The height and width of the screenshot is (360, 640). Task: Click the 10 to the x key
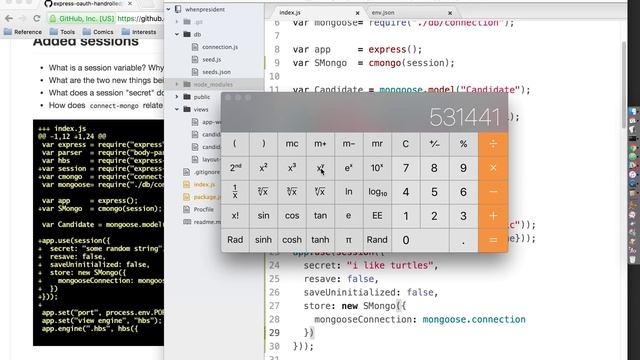coord(377,168)
